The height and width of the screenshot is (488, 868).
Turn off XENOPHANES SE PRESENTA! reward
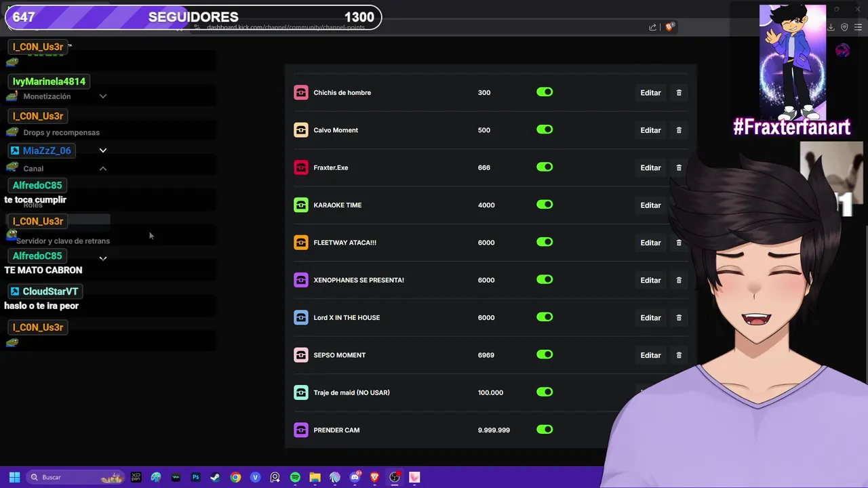click(545, 279)
